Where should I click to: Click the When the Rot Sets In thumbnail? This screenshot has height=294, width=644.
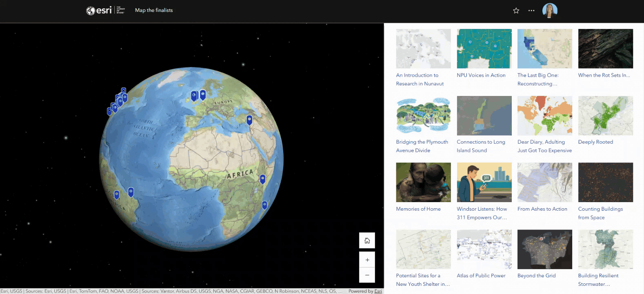click(x=606, y=49)
